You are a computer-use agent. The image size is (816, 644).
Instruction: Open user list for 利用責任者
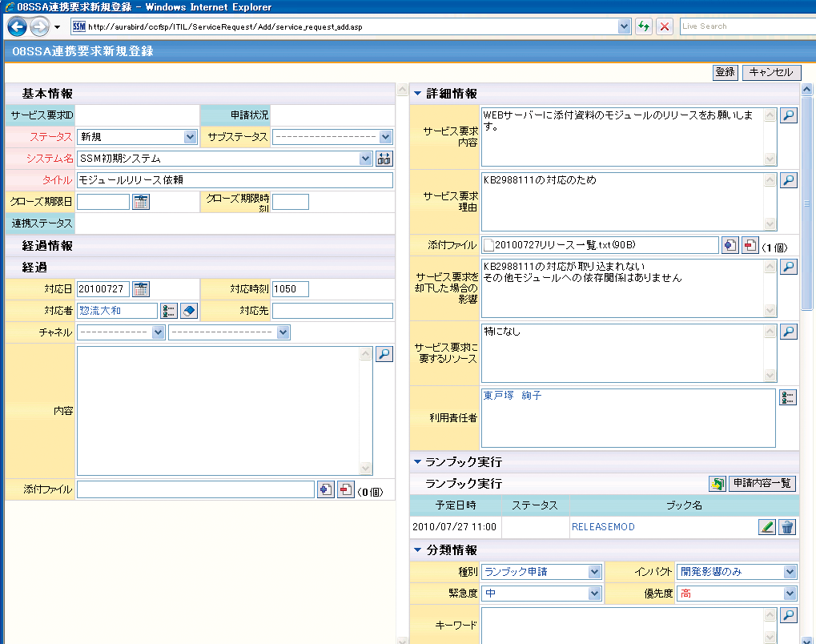click(788, 398)
